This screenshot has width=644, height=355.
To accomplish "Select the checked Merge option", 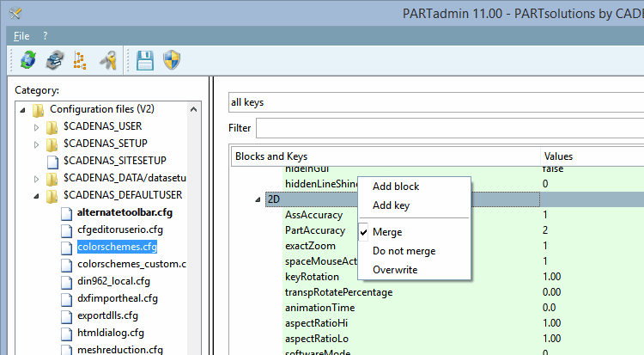I will point(387,232).
